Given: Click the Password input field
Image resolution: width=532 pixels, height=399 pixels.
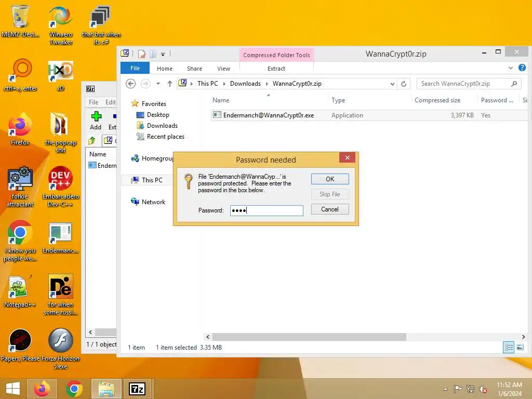Looking at the screenshot, I should 267,210.
